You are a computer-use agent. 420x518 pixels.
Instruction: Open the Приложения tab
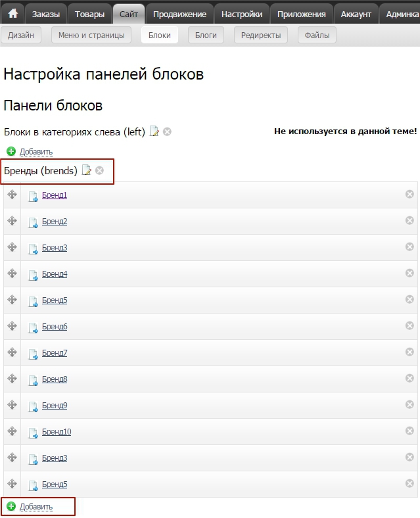(302, 14)
